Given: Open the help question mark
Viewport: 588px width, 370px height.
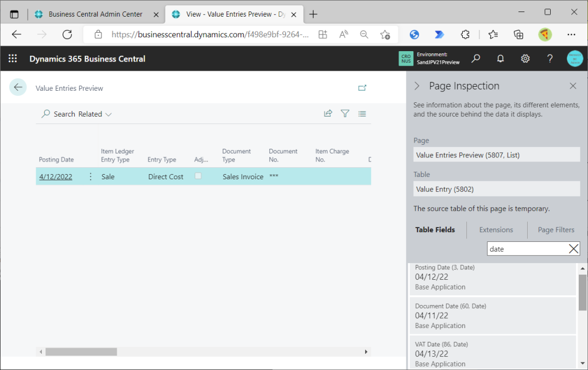Looking at the screenshot, I should pyautogui.click(x=550, y=59).
